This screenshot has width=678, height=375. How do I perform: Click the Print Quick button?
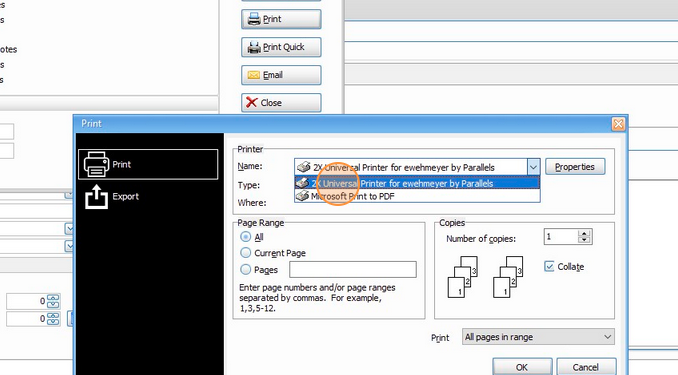click(x=281, y=47)
